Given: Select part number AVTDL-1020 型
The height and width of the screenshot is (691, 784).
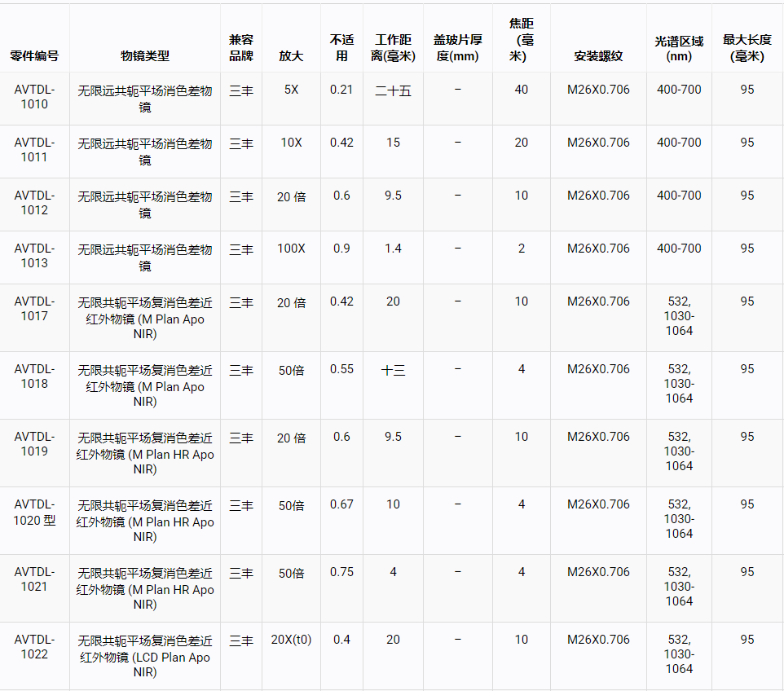Looking at the screenshot, I should click(x=34, y=512).
